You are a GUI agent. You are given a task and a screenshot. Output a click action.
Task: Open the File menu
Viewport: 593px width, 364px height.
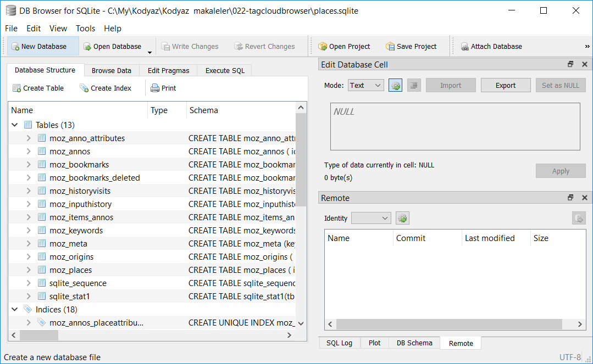pos(11,29)
